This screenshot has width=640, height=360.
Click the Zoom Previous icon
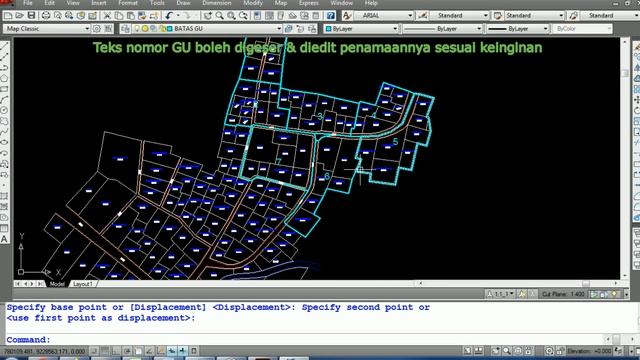point(244,16)
